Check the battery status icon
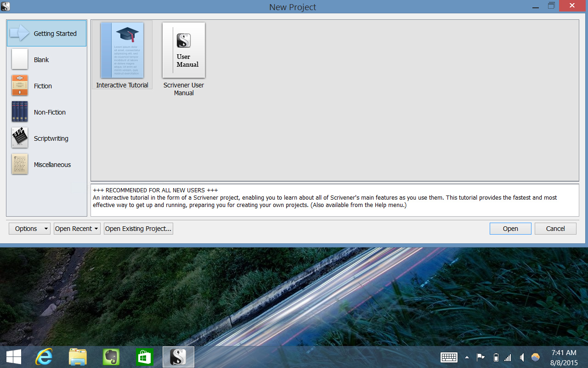Viewport: 588px width, 368px height. pos(496,357)
